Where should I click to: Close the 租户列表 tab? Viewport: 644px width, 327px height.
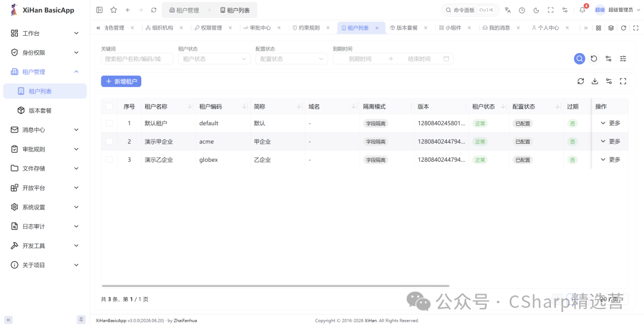coord(377,28)
